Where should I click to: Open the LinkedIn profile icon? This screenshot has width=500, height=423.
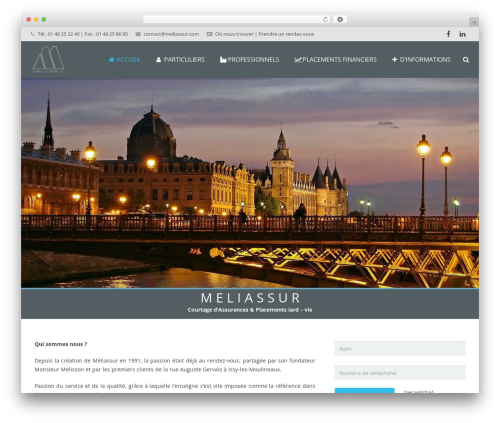462,34
